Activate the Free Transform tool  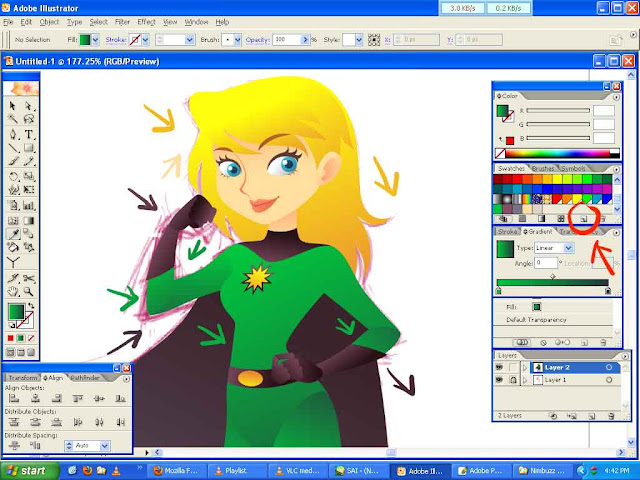tap(28, 190)
